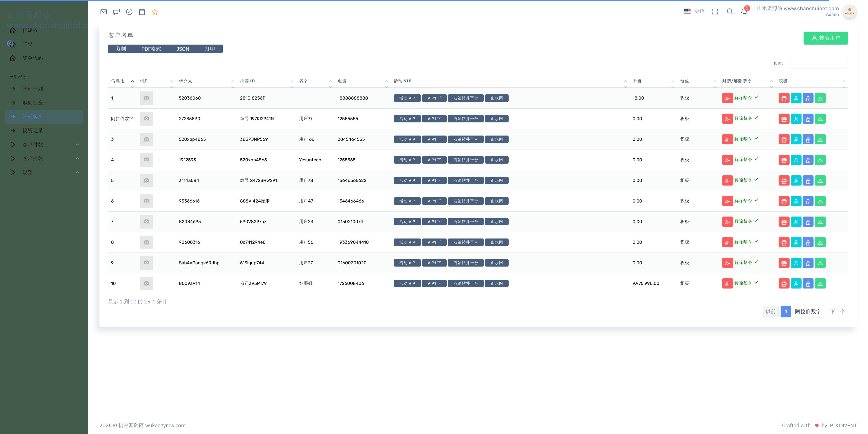This screenshot has height=434, width=868.
Task: Toggle red ban button for user 用户27
Action: tap(727, 263)
